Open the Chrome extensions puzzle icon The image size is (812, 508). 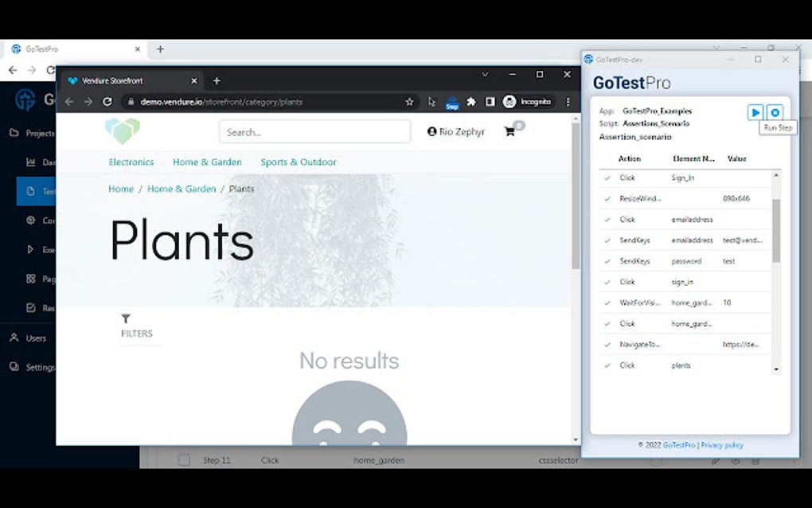tap(470, 102)
